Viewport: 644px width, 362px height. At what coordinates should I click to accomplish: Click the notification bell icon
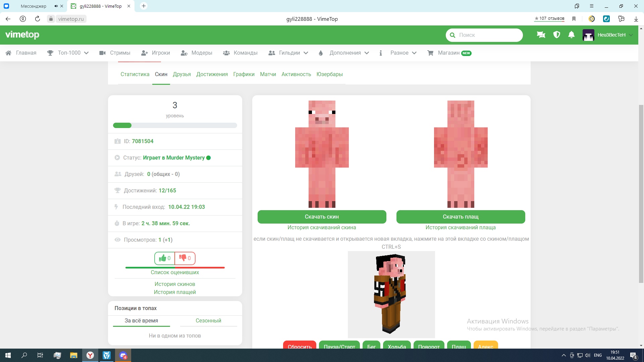click(x=572, y=35)
